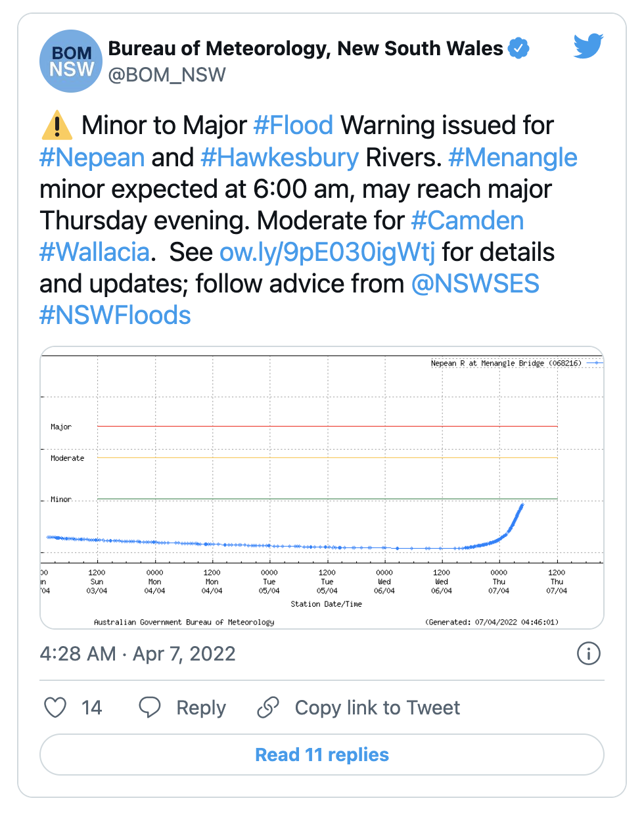
Task: Open the Menangle Bridge river chart image
Action: 322,488
